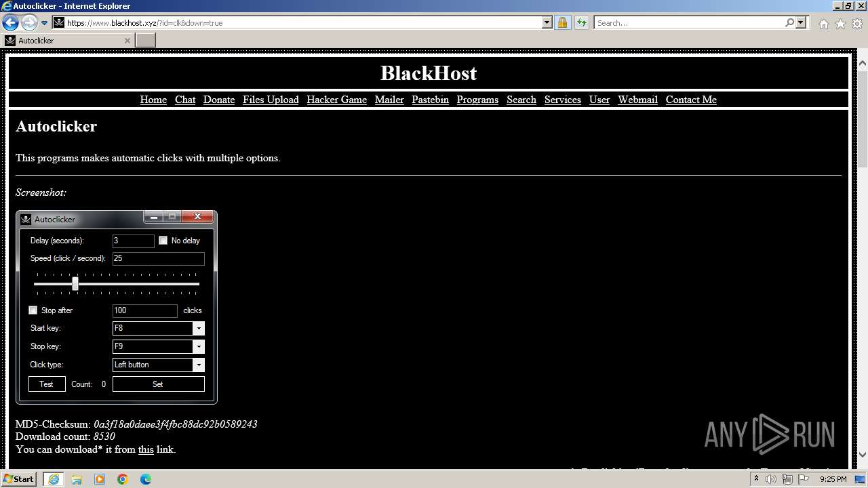Refresh the page with the reload icon
This screenshot has height=488, width=868.
(x=581, y=22)
